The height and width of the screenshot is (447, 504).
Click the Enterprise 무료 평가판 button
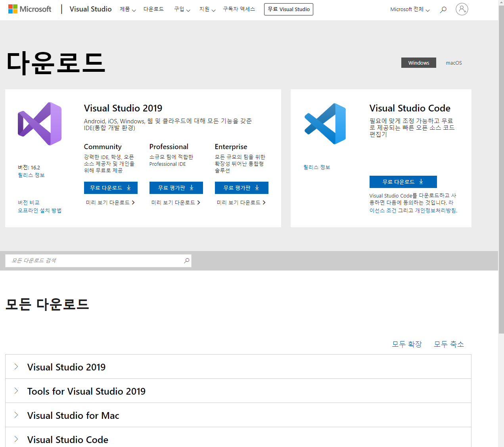[x=241, y=188]
